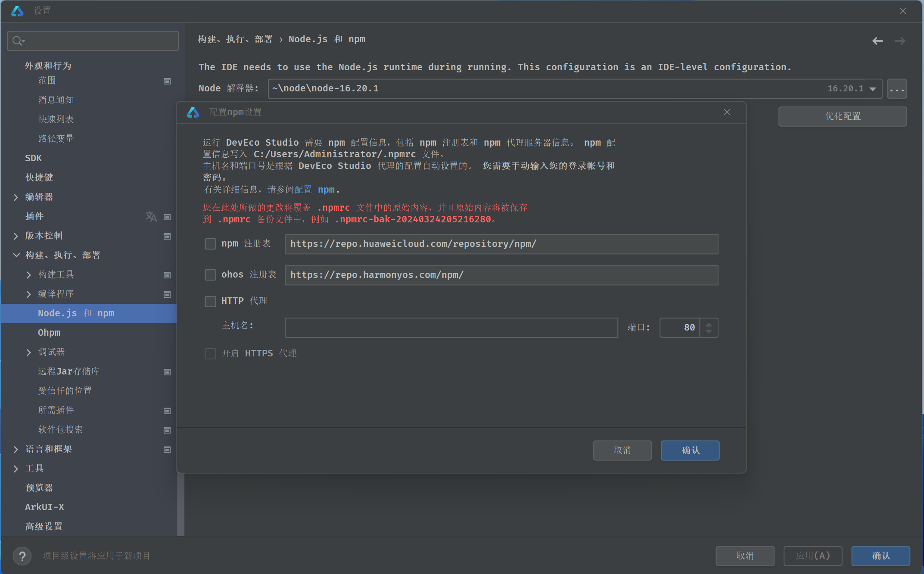Click the project-level icon next to 编译程序
Screen dimensions: 924x574
coord(167,294)
